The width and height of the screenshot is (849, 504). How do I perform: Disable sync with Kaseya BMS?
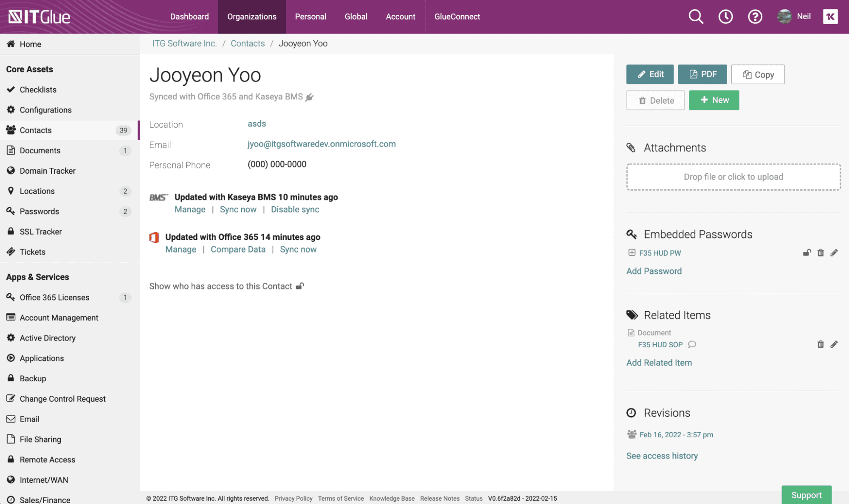[x=295, y=209]
